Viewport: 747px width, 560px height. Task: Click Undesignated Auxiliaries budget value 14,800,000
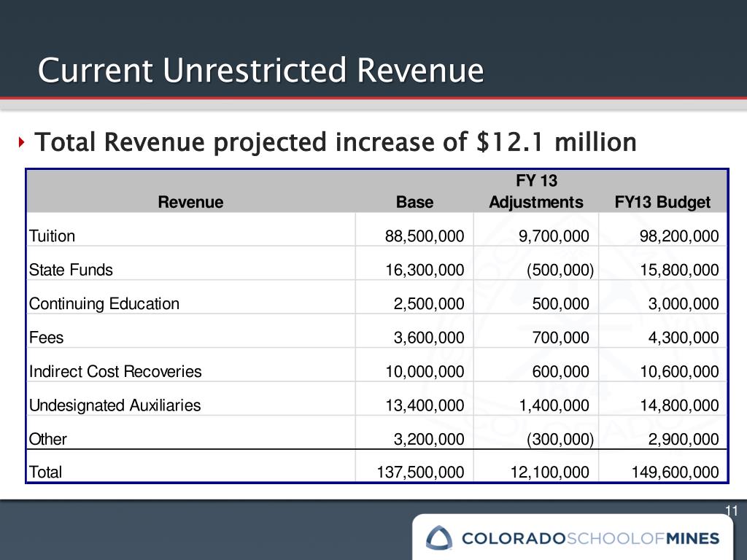(x=679, y=405)
